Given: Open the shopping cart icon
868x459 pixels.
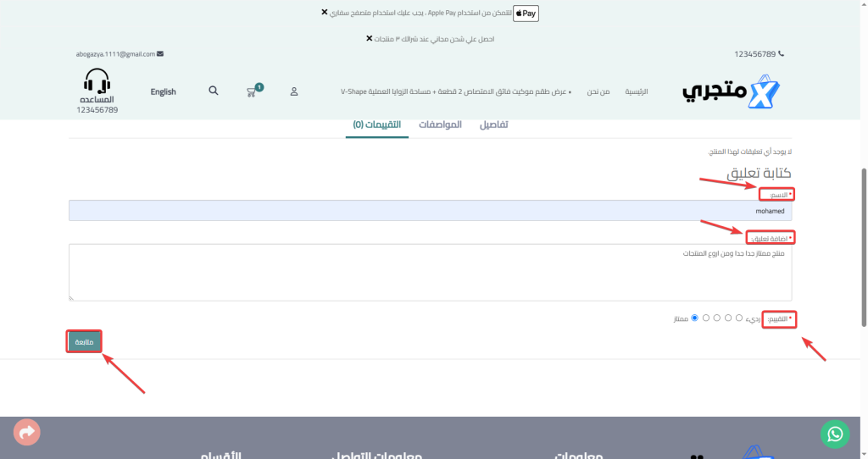Looking at the screenshot, I should click(x=252, y=91).
